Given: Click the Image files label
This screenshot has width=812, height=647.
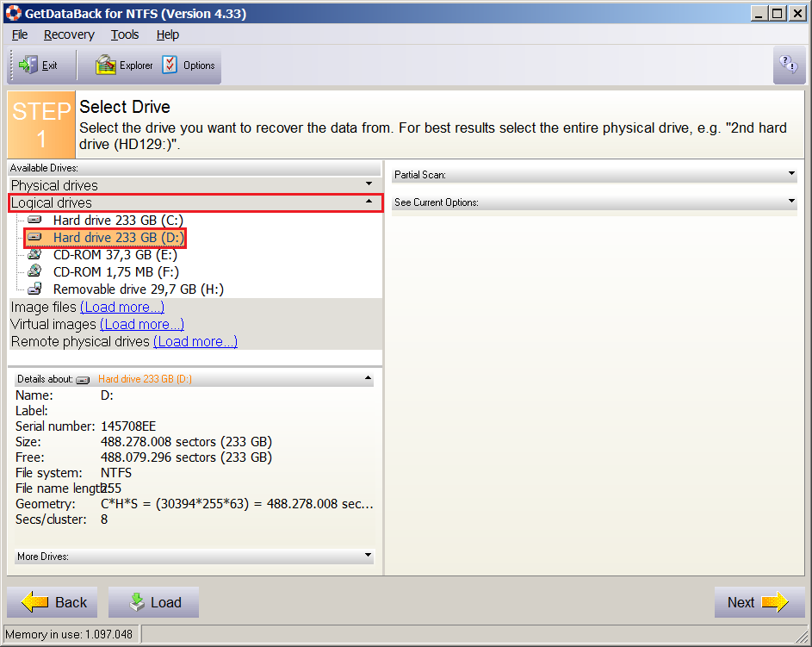Looking at the screenshot, I should coord(44,308).
